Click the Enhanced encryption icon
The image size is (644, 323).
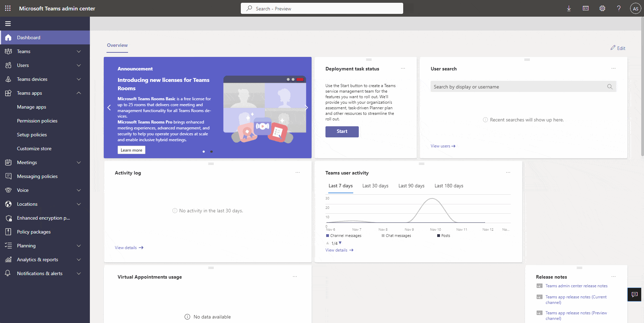8,218
